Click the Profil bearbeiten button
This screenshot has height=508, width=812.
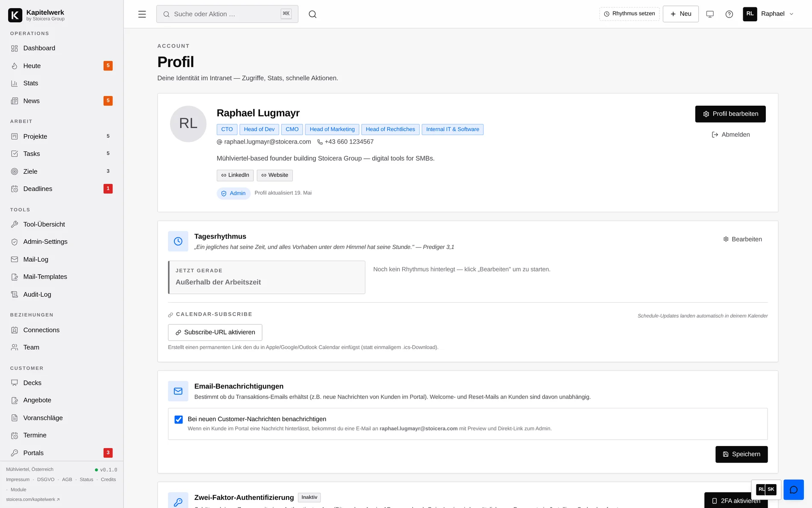click(730, 114)
